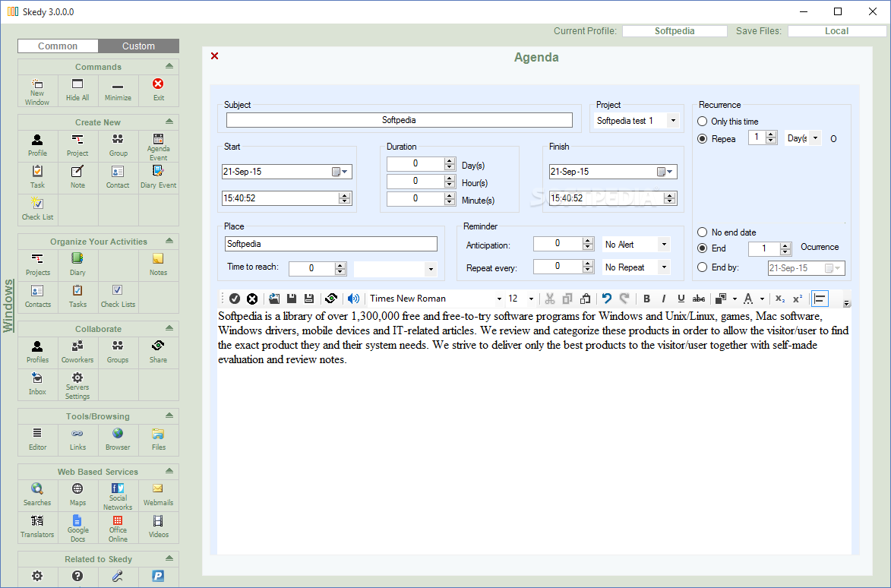Open Coworkers in Collaborate
Image resolution: width=891 pixels, height=588 pixels.
(77, 352)
